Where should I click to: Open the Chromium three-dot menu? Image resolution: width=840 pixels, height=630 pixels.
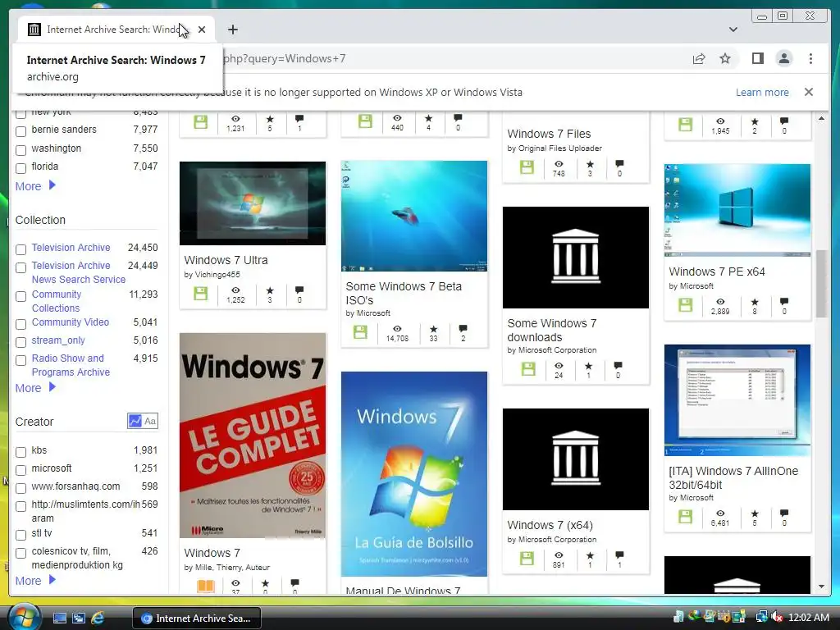click(810, 58)
